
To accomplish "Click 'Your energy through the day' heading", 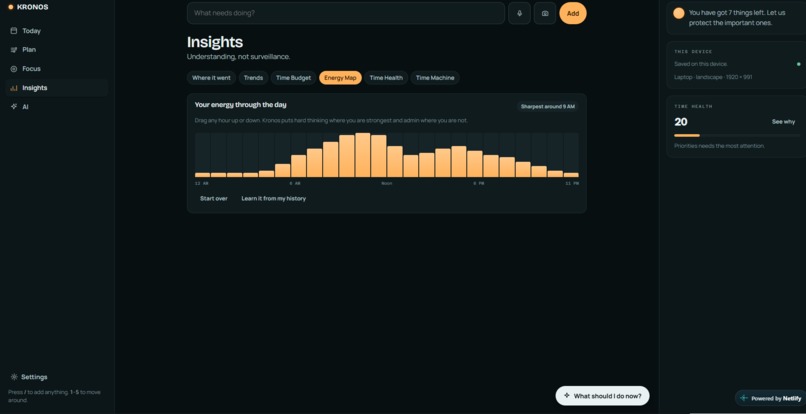I will pos(241,105).
